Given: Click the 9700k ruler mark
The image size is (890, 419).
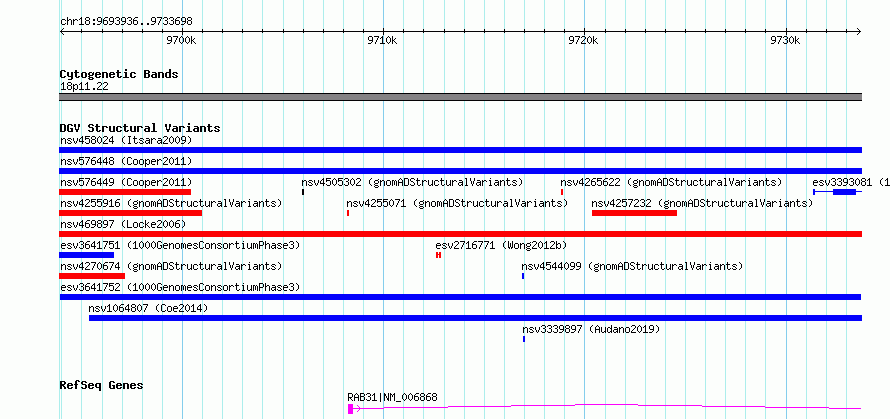Looking at the screenshot, I should click(x=182, y=40).
